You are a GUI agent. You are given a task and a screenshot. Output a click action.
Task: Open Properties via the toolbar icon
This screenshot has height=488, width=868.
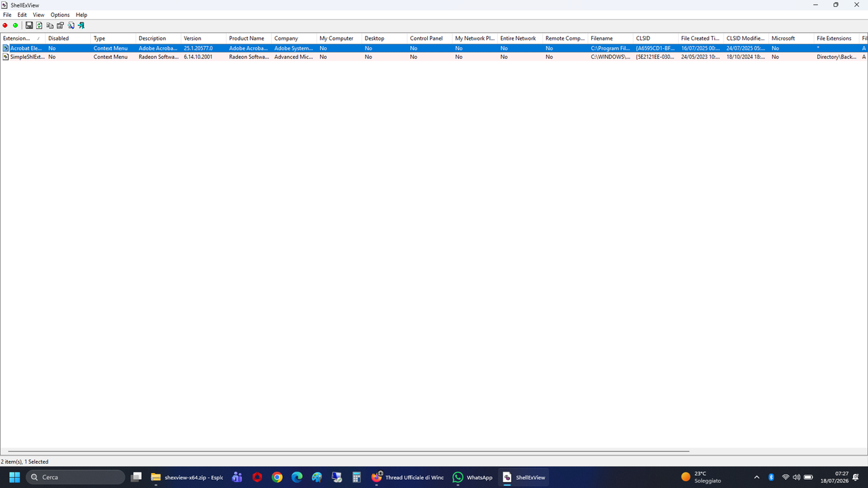click(60, 25)
